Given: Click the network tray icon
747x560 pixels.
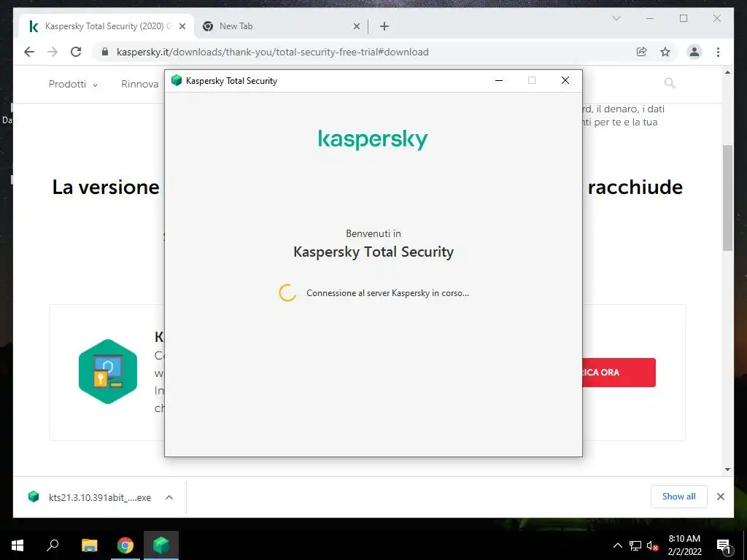Looking at the screenshot, I should click(635, 545).
